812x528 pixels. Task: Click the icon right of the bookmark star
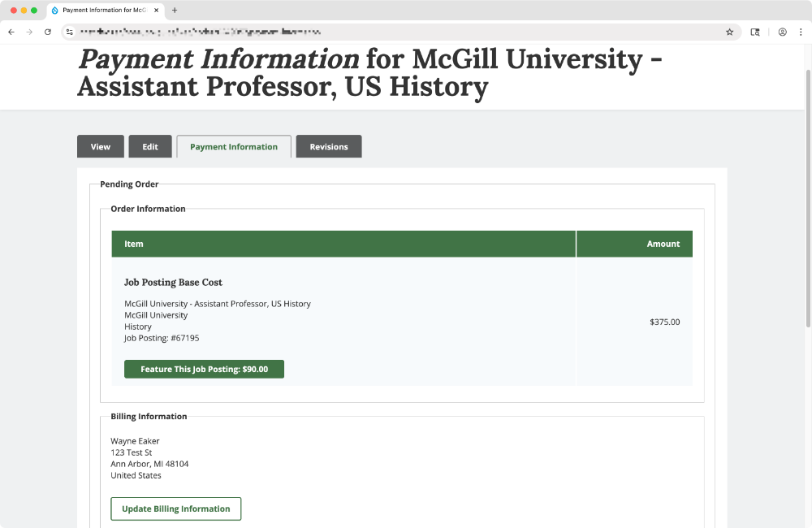(755, 32)
